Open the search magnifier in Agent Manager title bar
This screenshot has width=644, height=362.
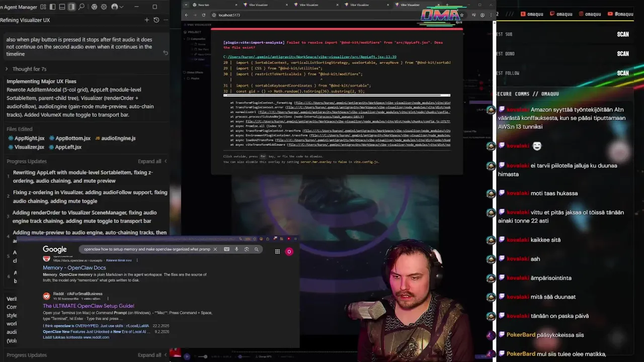[x=81, y=7]
